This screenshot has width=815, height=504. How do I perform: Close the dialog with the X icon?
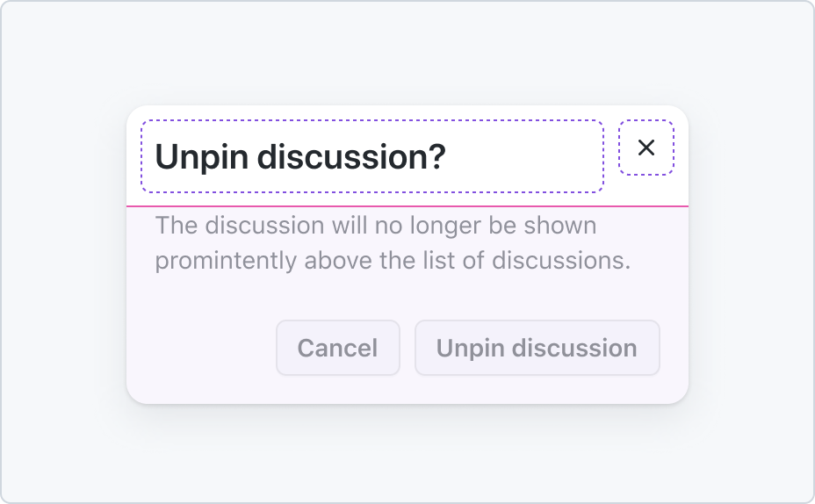646,148
